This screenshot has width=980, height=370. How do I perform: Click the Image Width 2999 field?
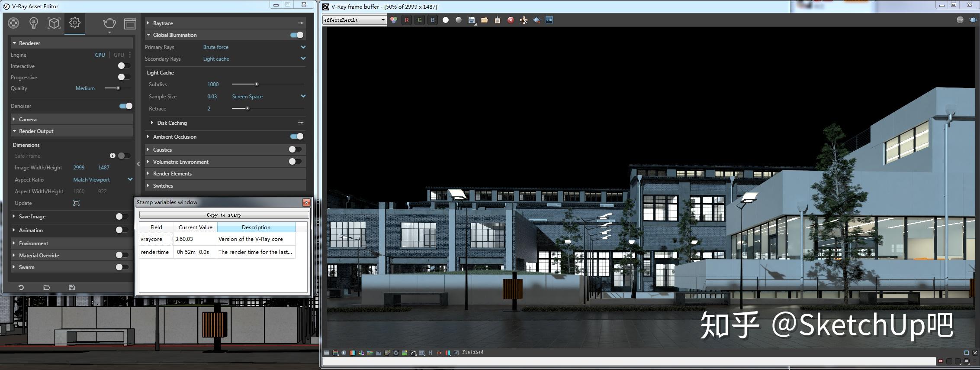click(x=79, y=167)
